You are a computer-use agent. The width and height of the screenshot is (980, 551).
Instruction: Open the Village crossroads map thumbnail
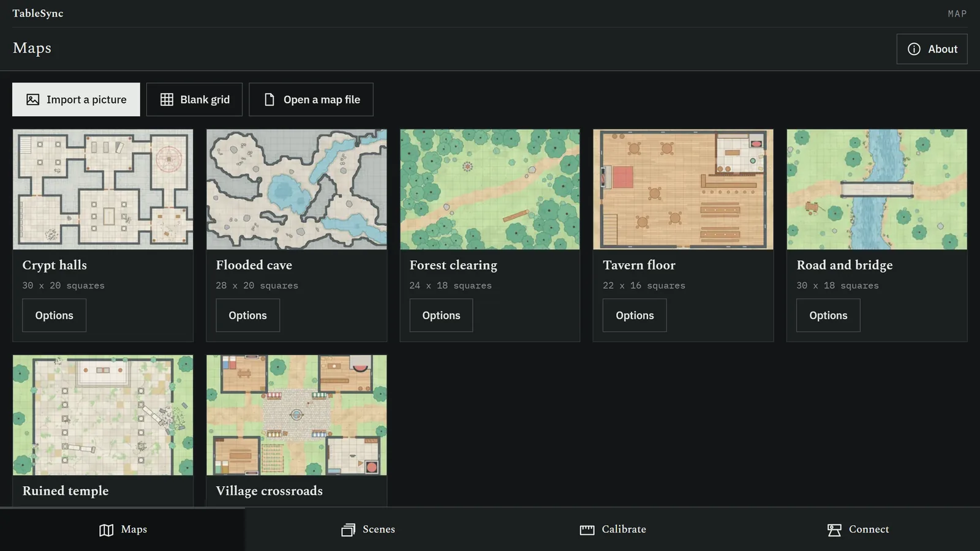[x=296, y=415]
